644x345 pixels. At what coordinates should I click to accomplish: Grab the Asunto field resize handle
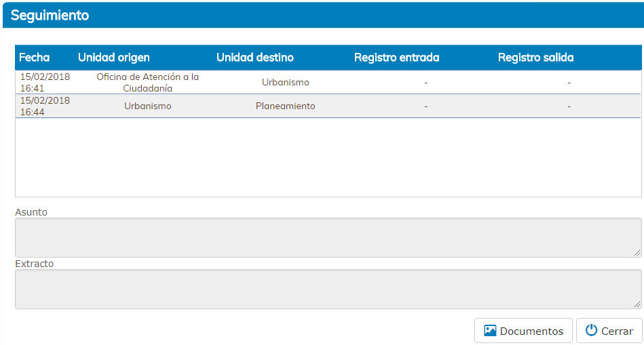[637, 253]
